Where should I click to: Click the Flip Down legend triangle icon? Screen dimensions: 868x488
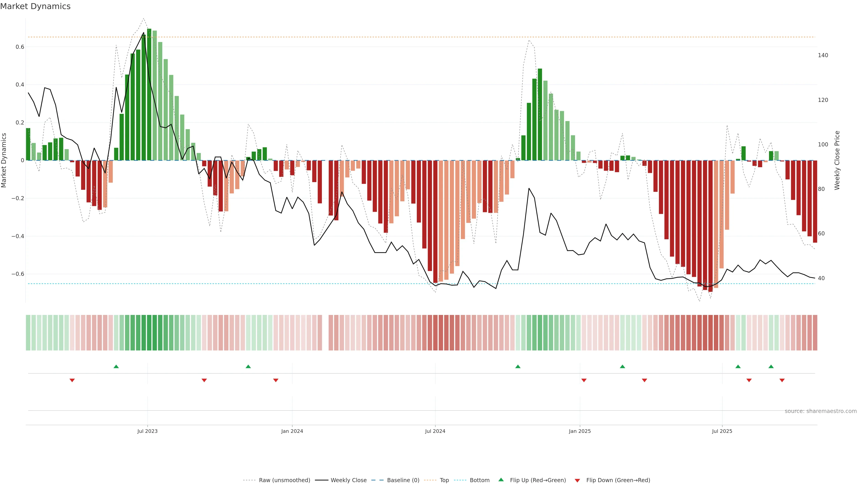tap(577, 480)
